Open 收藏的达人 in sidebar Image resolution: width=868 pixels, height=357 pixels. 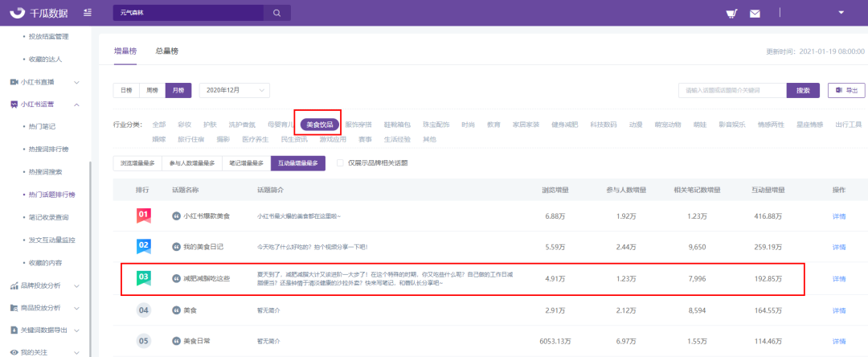coord(45,59)
